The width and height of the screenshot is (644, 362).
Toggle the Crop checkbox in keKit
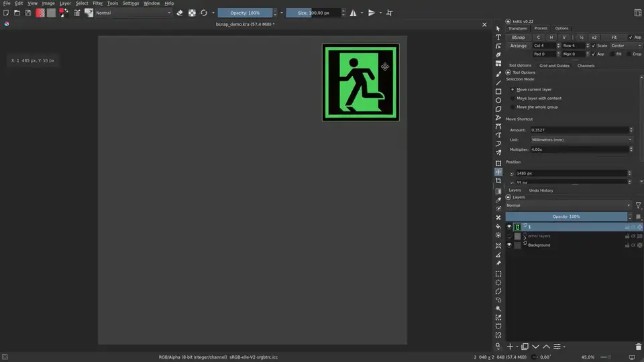coord(629,54)
